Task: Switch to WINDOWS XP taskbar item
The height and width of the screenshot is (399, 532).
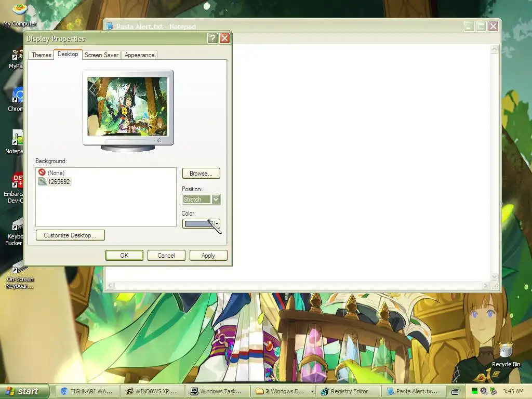Action: point(152,391)
